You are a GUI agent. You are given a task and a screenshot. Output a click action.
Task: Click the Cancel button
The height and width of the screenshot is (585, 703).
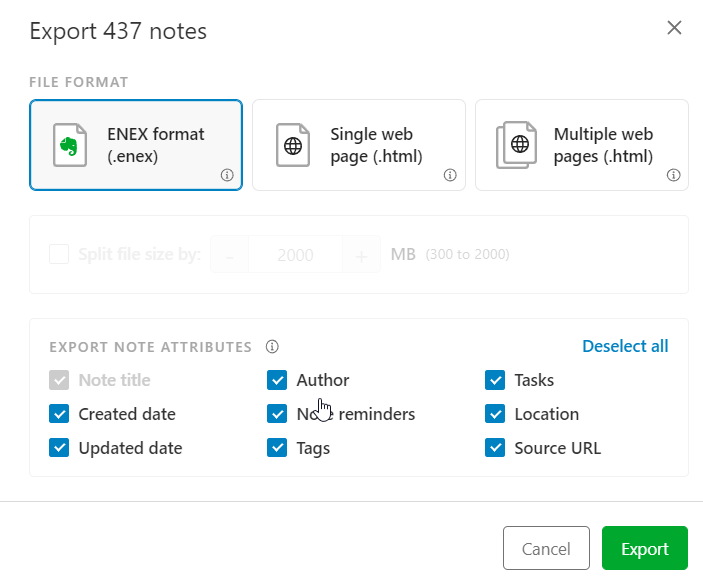click(546, 549)
